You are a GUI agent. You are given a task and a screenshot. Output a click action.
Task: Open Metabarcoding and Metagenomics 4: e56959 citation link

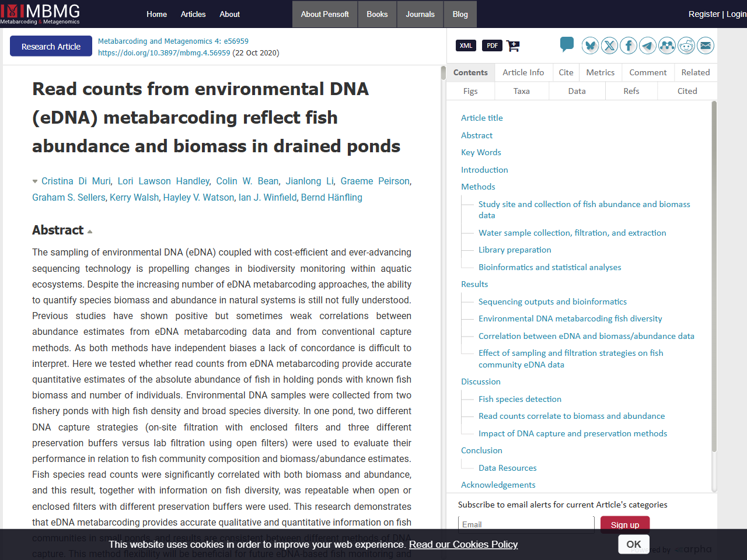173,41
